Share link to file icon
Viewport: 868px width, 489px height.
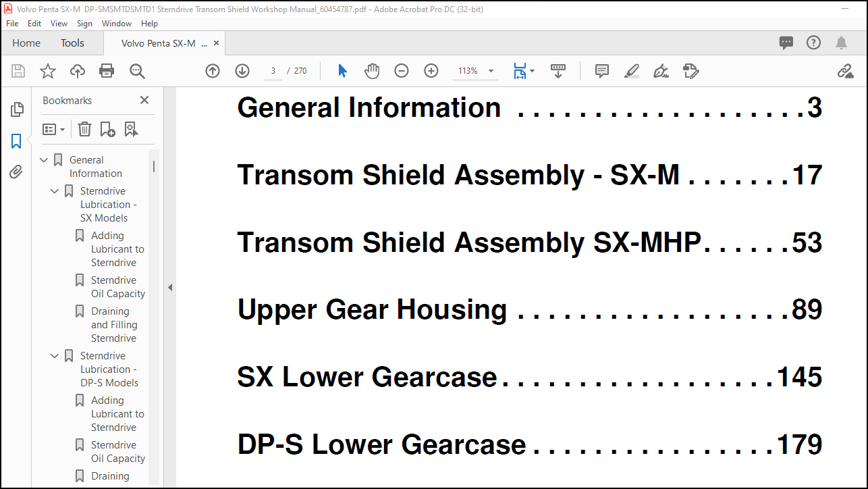(x=846, y=71)
